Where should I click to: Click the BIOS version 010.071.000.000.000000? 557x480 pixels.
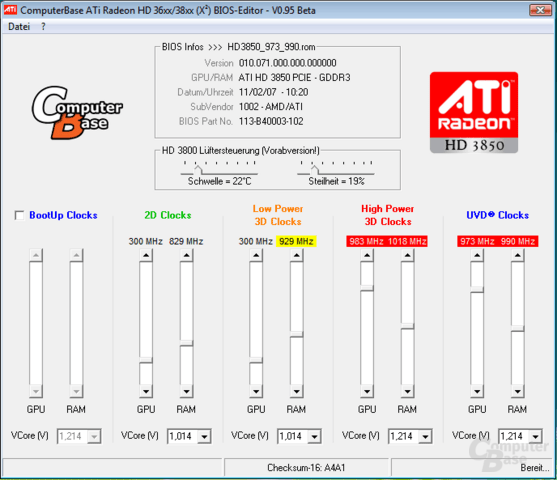287,63
